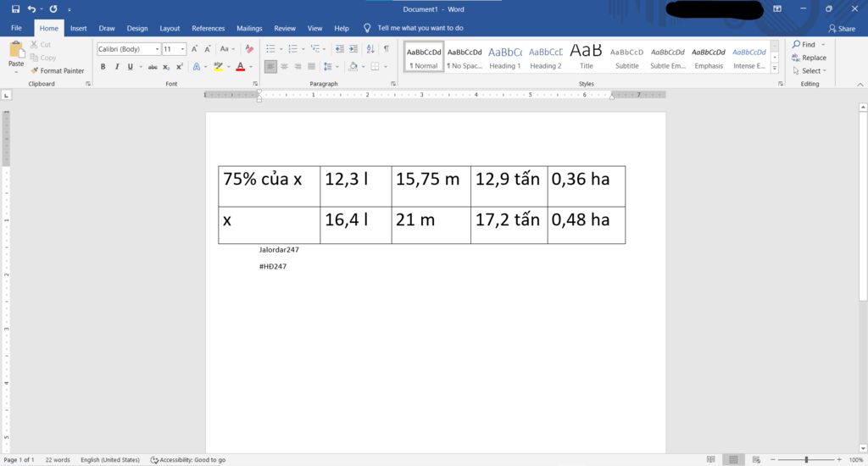Screen dimensions: 868x466
Task: Toggle italic formatting
Action: tap(117, 66)
